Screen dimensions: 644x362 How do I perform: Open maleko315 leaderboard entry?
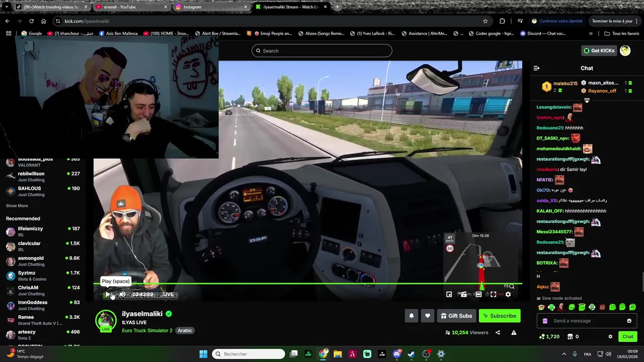click(559, 86)
